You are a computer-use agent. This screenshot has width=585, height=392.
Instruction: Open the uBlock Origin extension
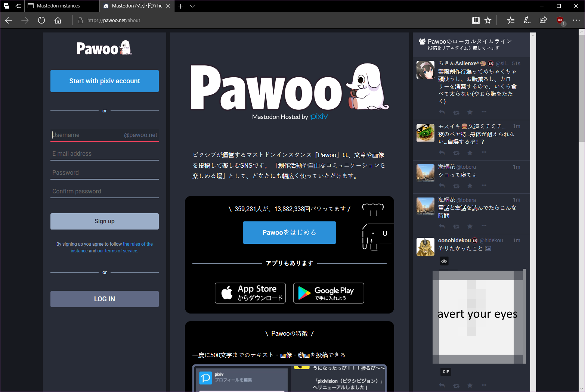(x=560, y=21)
